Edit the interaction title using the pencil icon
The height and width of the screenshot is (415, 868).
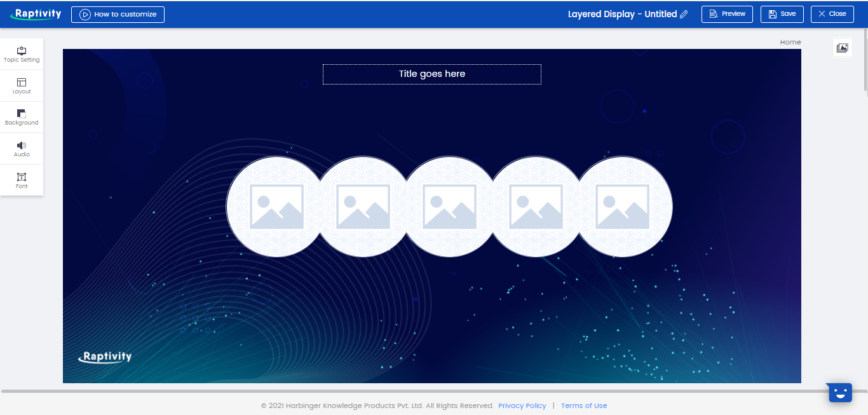click(684, 14)
